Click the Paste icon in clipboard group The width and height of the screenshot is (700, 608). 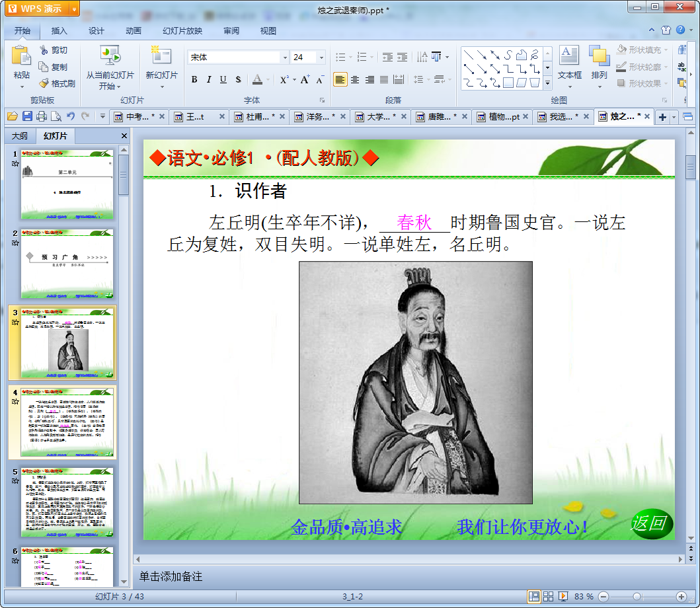tap(21, 57)
